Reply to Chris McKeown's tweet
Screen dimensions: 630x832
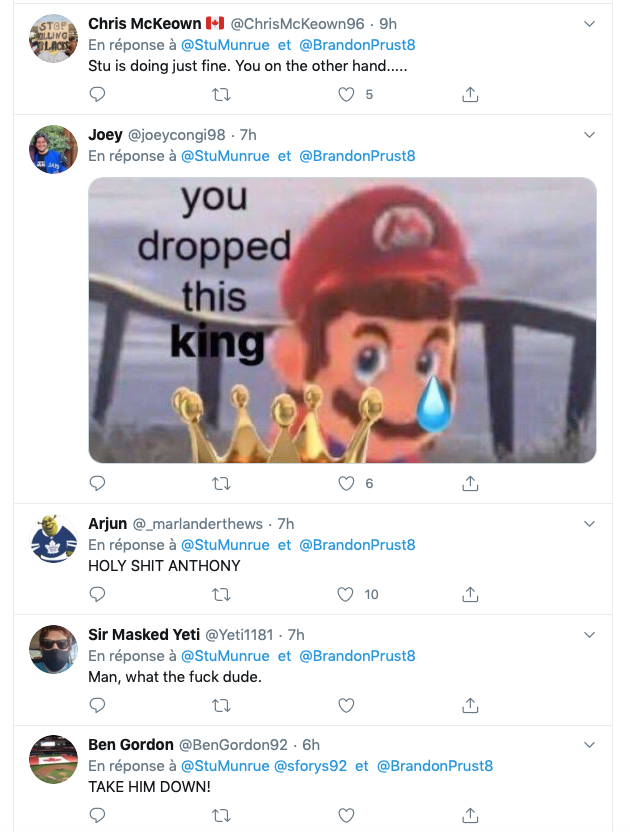(97, 95)
